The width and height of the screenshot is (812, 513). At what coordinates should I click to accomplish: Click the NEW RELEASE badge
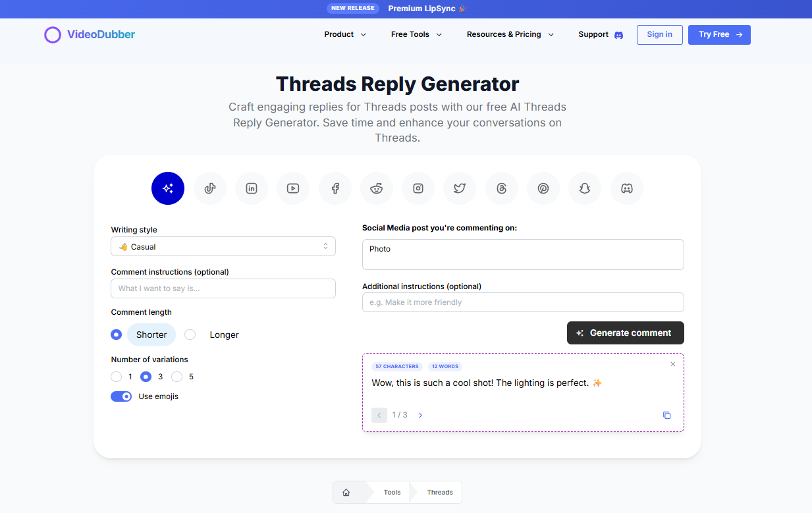(x=353, y=9)
